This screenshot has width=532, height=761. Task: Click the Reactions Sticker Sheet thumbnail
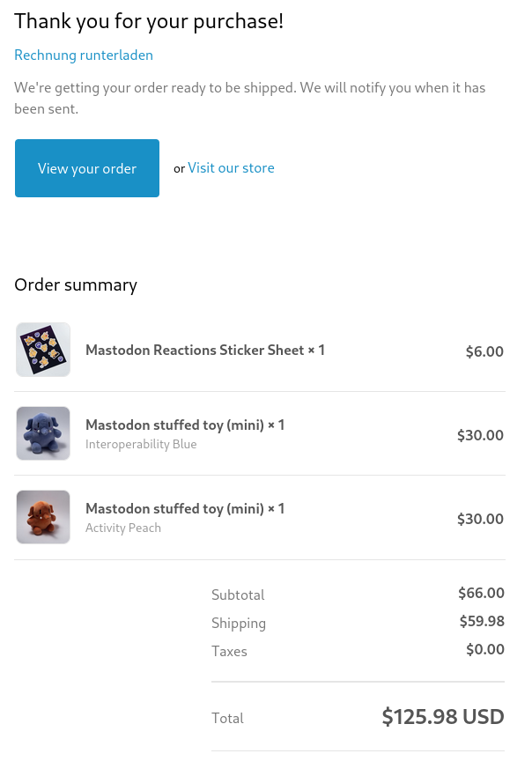(x=43, y=350)
